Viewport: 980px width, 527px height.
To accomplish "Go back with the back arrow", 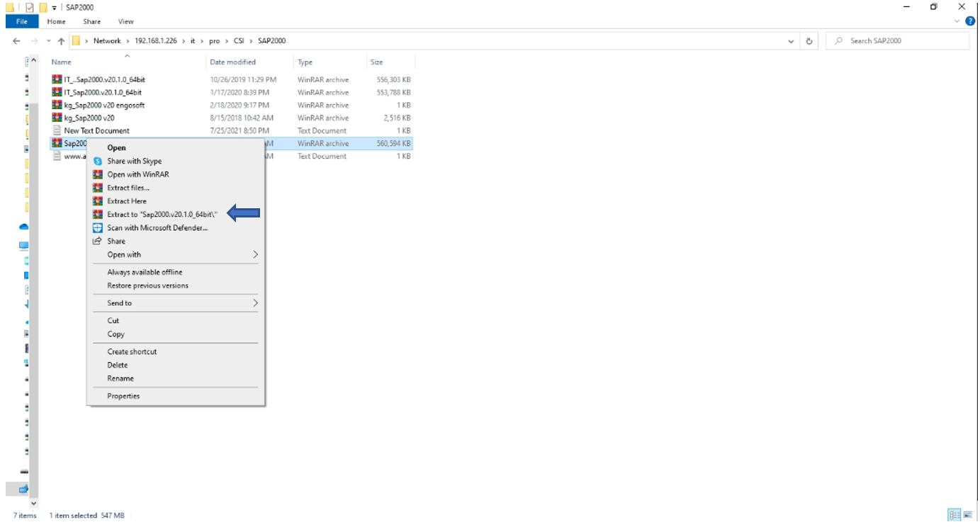I will tap(16, 40).
